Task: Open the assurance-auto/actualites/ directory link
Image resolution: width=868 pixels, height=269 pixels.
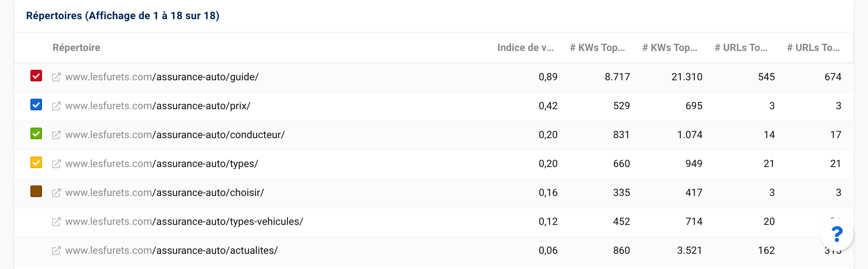Action: point(172,251)
